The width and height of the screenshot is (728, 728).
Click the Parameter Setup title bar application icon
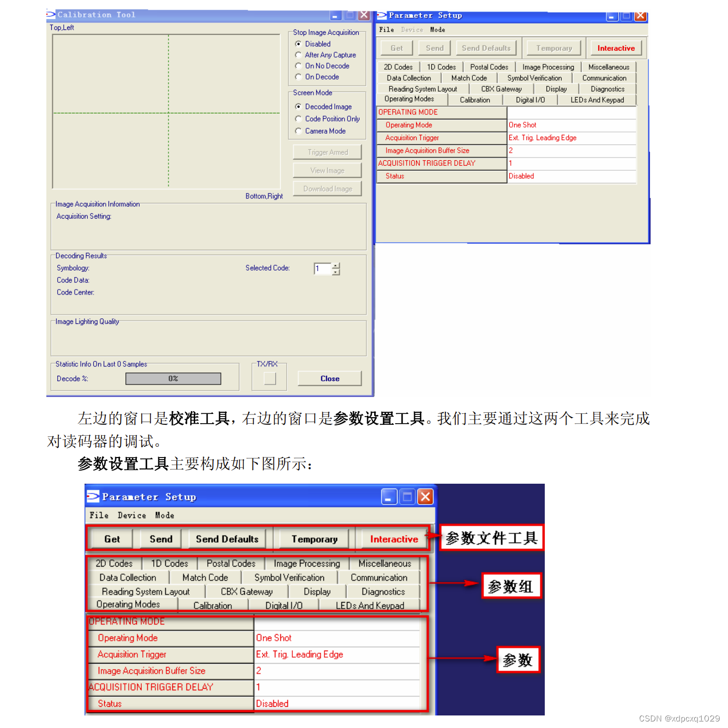click(x=383, y=16)
